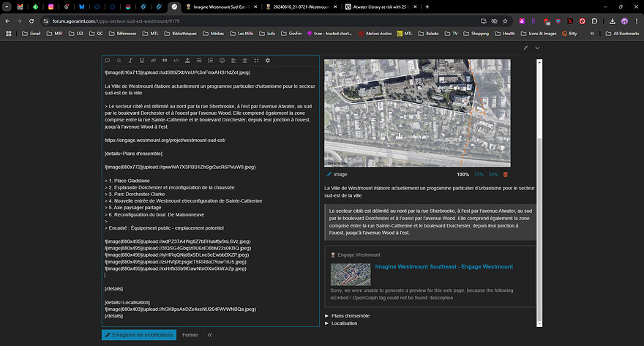Switch to the 20240610_21-0721-Westmount tab
This screenshot has width=644, height=346.
302,7
